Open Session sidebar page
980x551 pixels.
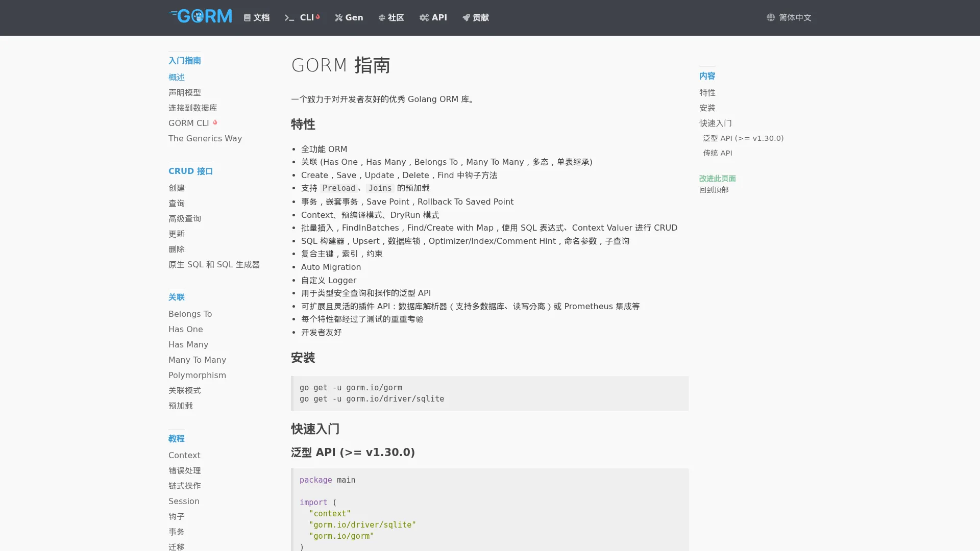(184, 501)
